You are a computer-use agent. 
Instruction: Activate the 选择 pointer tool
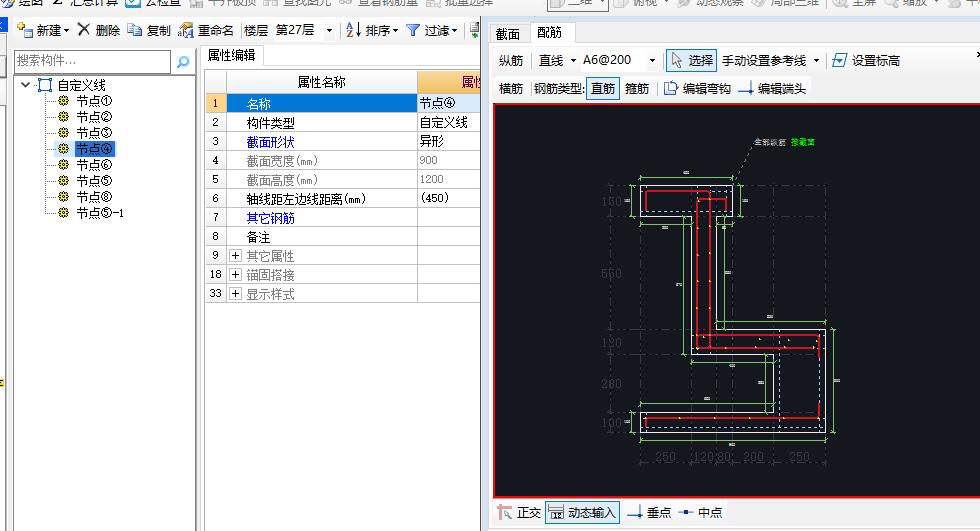pyautogui.click(x=691, y=61)
